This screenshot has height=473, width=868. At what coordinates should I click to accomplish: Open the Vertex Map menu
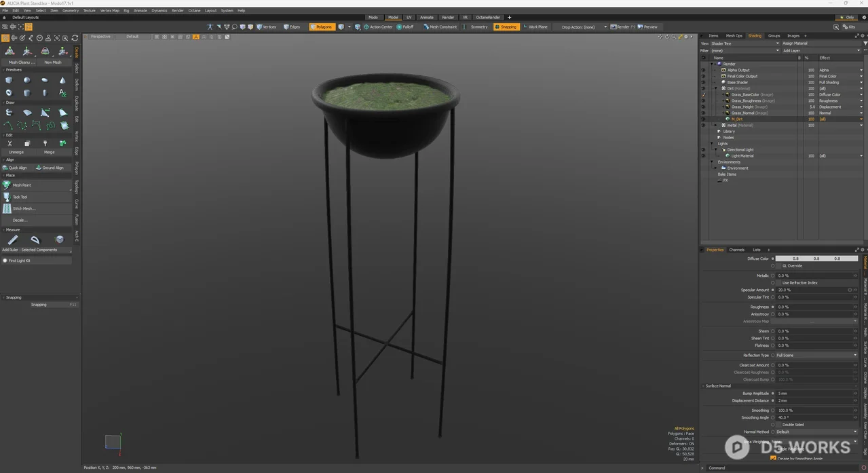[109, 11]
